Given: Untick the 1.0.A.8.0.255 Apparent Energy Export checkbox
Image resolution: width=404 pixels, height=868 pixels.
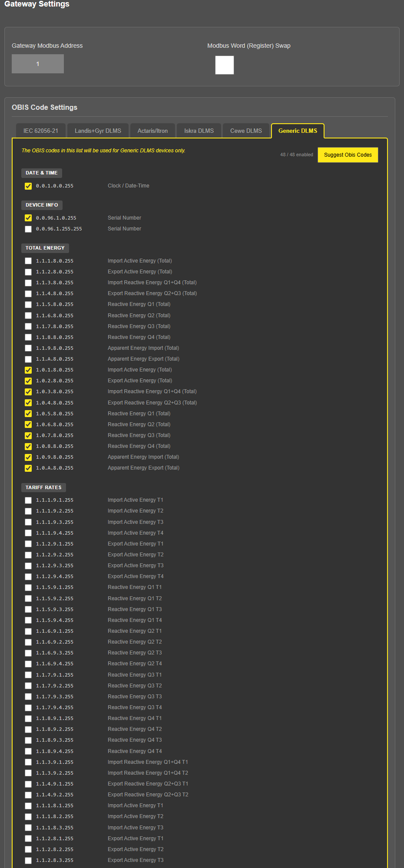Looking at the screenshot, I should 28,468.
